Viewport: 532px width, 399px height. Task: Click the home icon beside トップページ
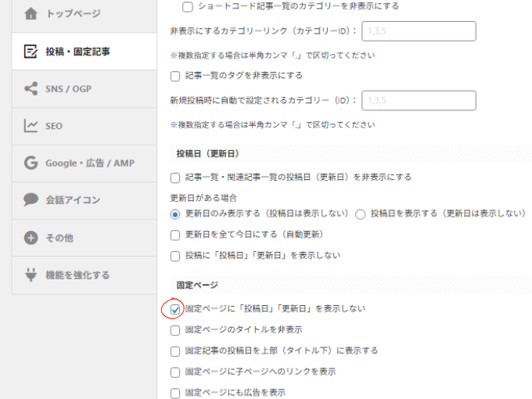[x=31, y=13]
